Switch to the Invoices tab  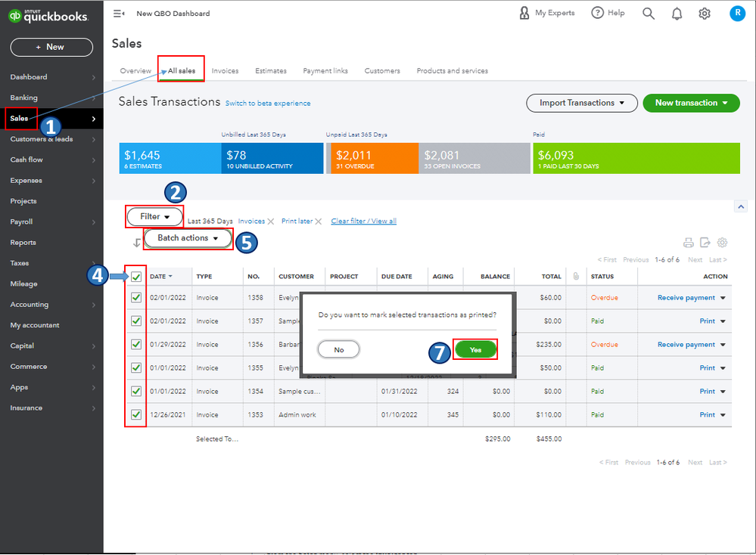[226, 71]
